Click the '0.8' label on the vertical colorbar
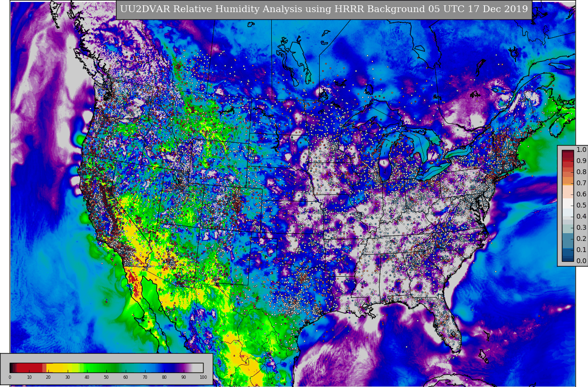588x387 pixels. pos(581,172)
